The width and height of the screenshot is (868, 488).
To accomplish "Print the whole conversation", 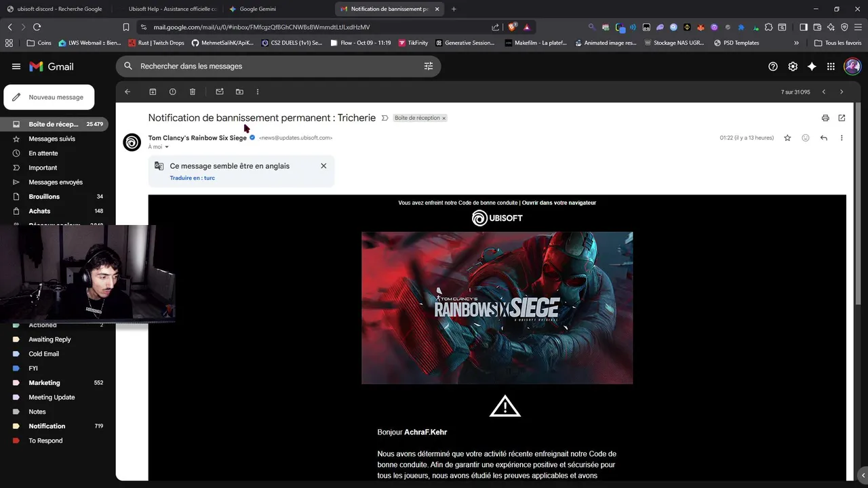I will tap(825, 118).
